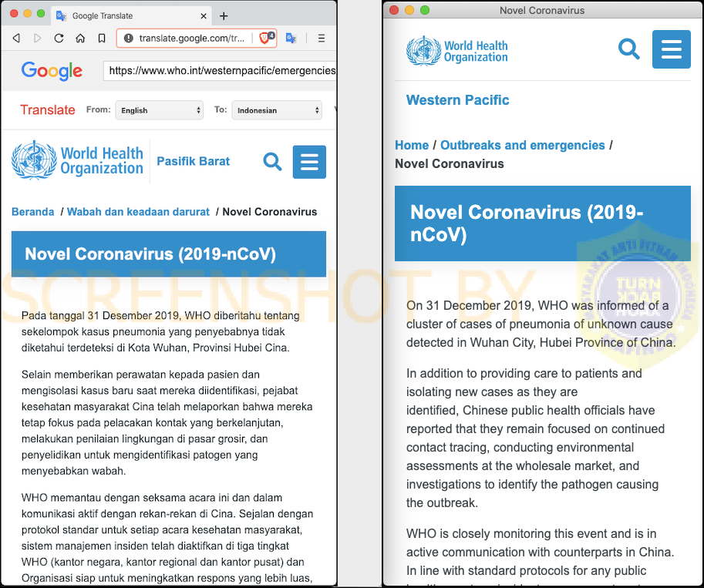
Task: Click the Google Translate extension icon
Action: click(291, 39)
